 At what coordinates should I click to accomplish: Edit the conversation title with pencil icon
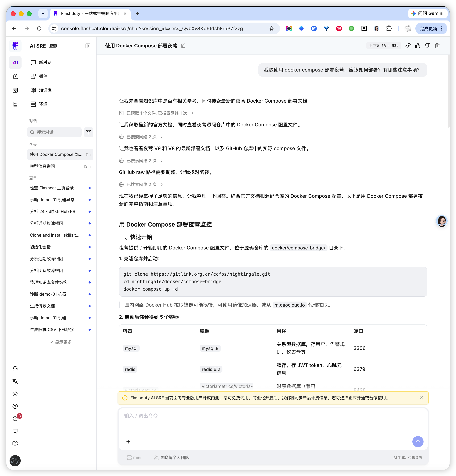[183, 46]
